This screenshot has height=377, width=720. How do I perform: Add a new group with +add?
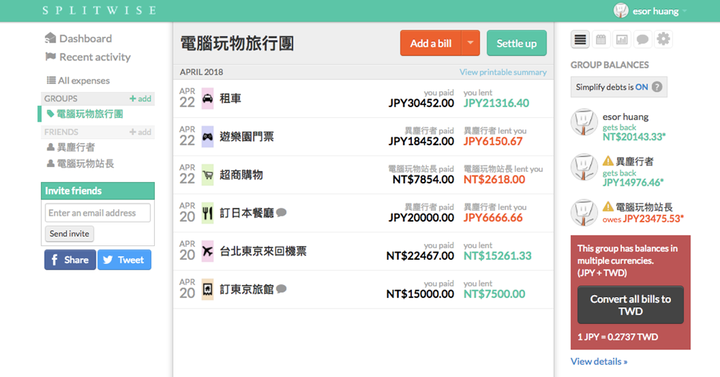click(140, 98)
